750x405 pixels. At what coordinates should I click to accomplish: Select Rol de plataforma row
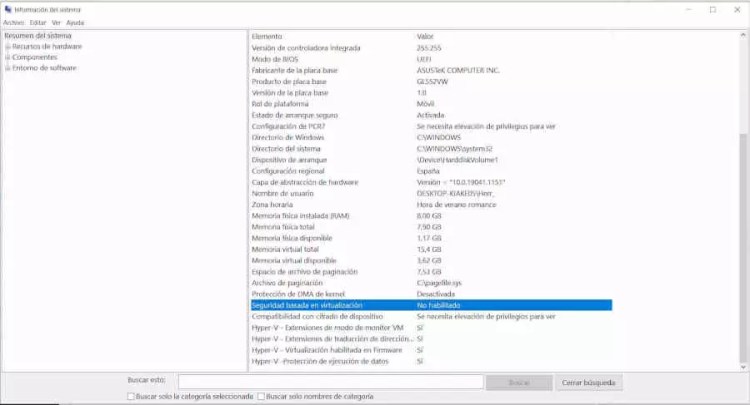point(431,104)
